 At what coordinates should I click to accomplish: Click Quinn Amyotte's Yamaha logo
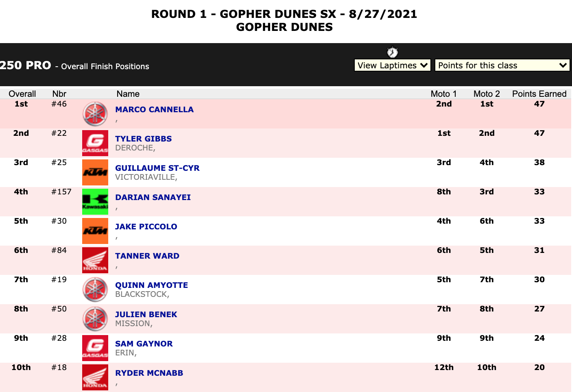coord(95,290)
